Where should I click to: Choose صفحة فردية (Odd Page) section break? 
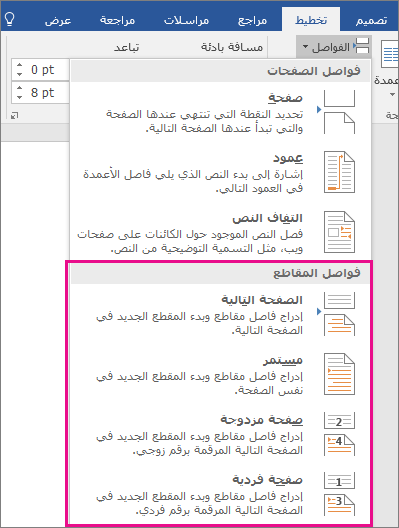pos(221,494)
